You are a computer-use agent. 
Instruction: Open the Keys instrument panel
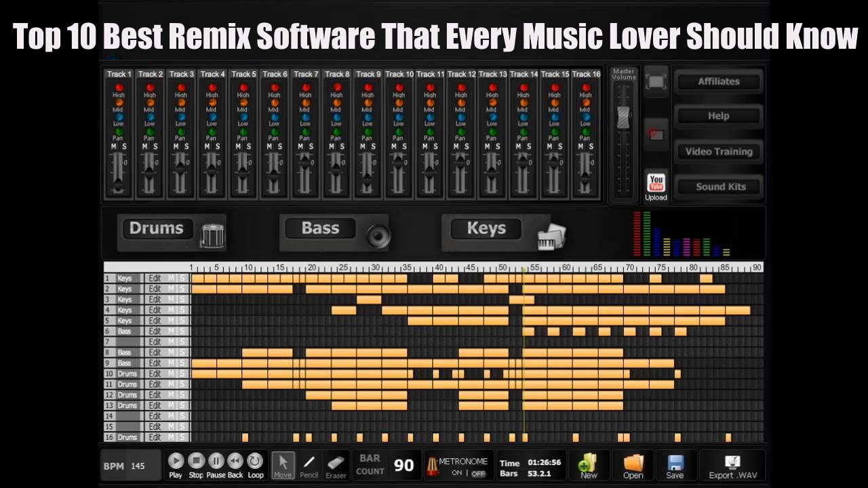(x=486, y=228)
